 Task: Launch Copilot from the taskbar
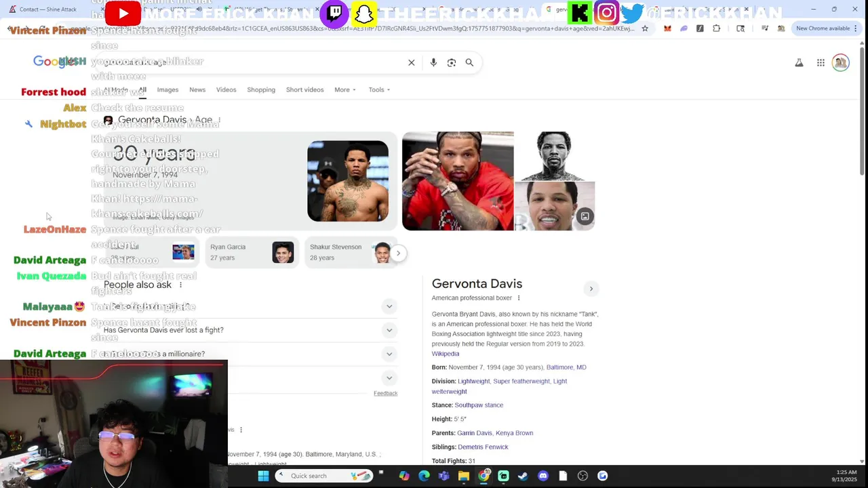(x=404, y=476)
